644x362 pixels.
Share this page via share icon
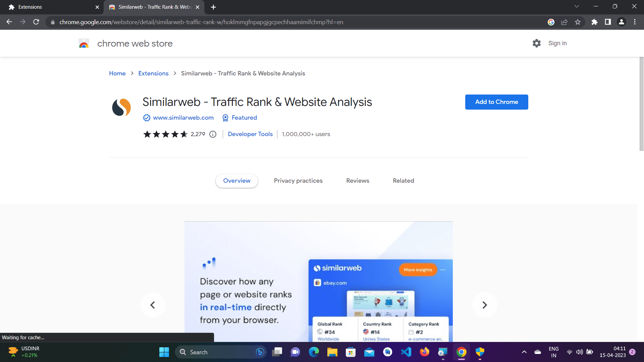[565, 22]
